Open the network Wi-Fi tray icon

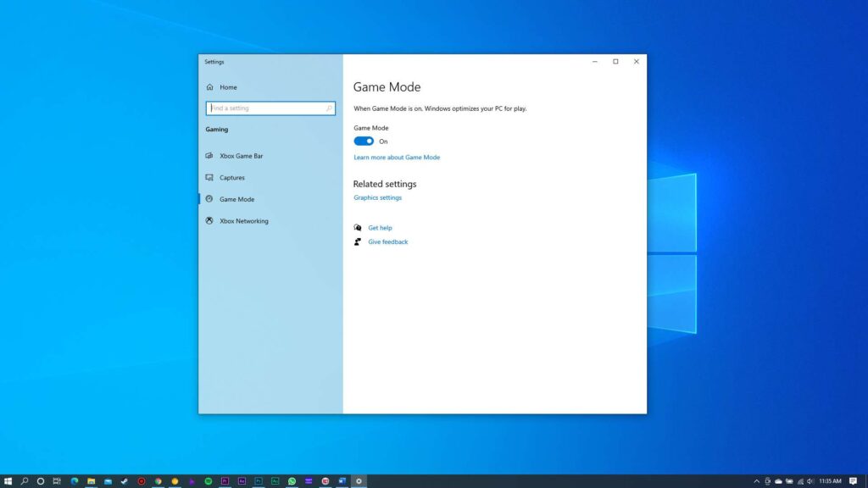point(800,481)
